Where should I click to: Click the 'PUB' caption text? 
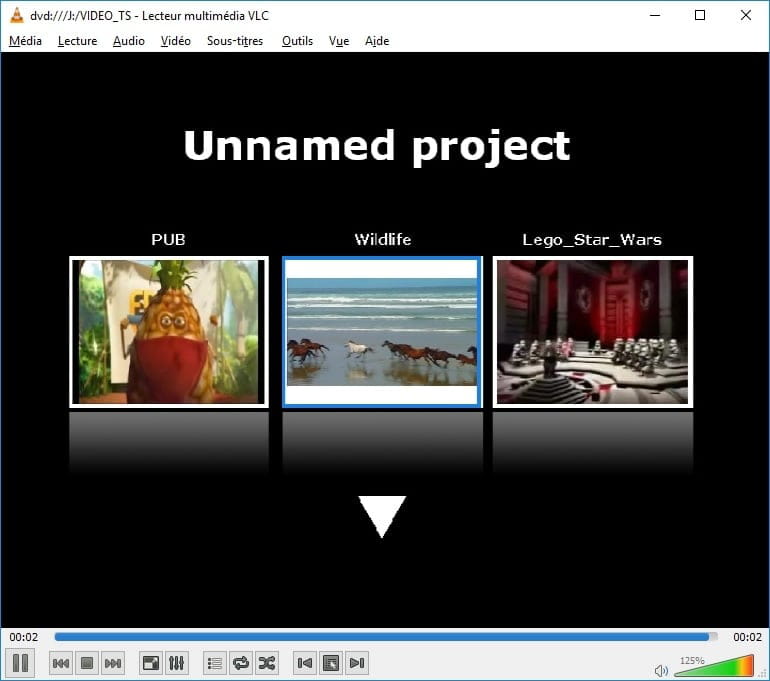click(x=168, y=240)
